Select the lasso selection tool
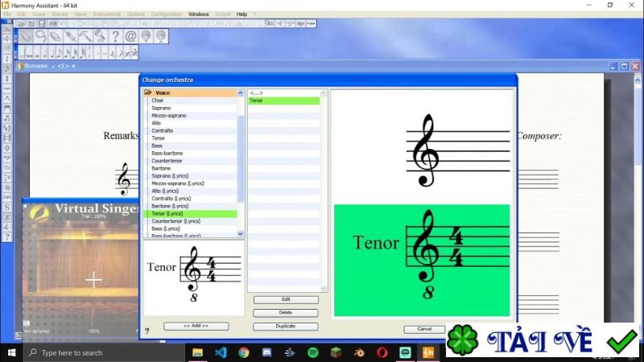Viewport: 644px width, 362px height. point(41,36)
